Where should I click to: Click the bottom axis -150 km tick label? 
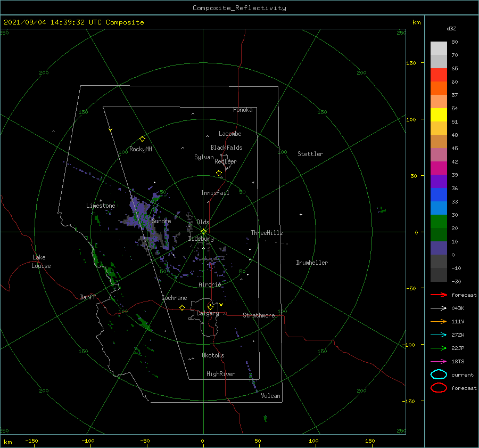pos(31,441)
